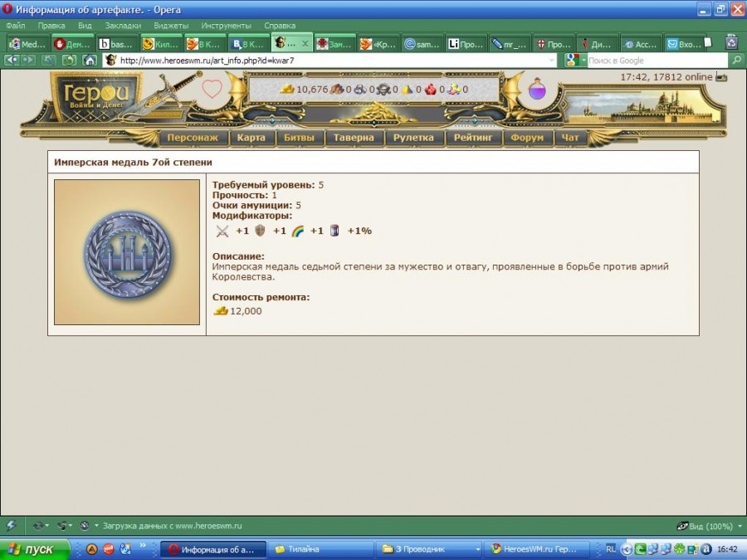This screenshot has height=560, width=747.
Task: Click the gold coins resource icon in header
Action: (x=287, y=89)
